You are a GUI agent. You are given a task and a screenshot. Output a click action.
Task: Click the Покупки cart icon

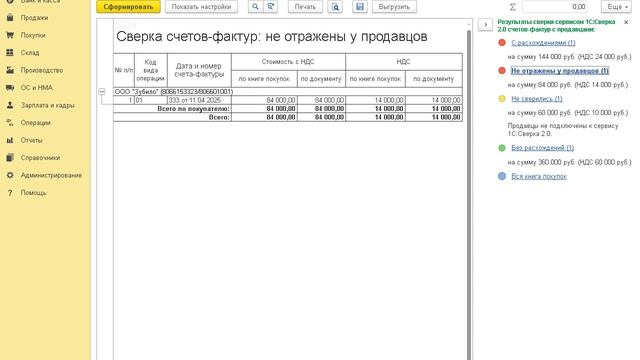pos(10,35)
